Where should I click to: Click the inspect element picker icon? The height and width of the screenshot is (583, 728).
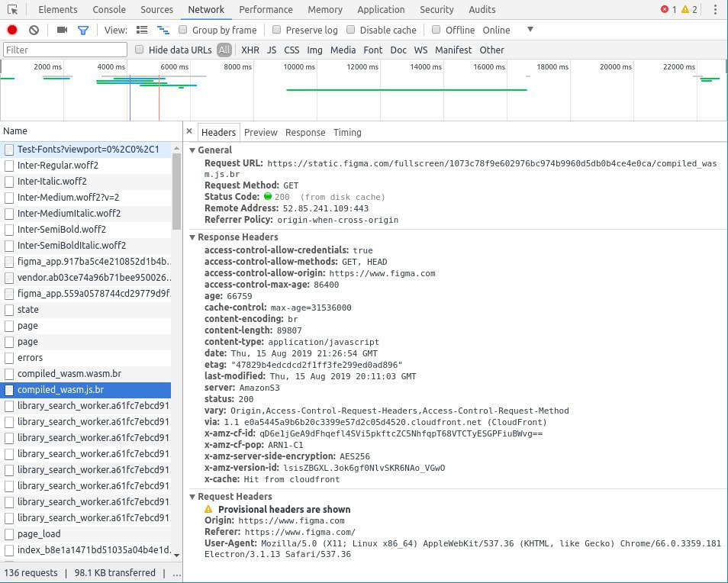point(13,10)
